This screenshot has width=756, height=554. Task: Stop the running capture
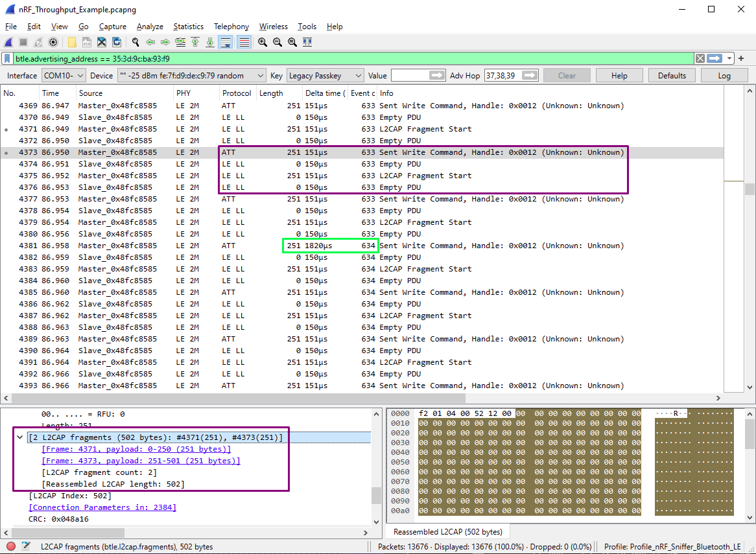23,42
